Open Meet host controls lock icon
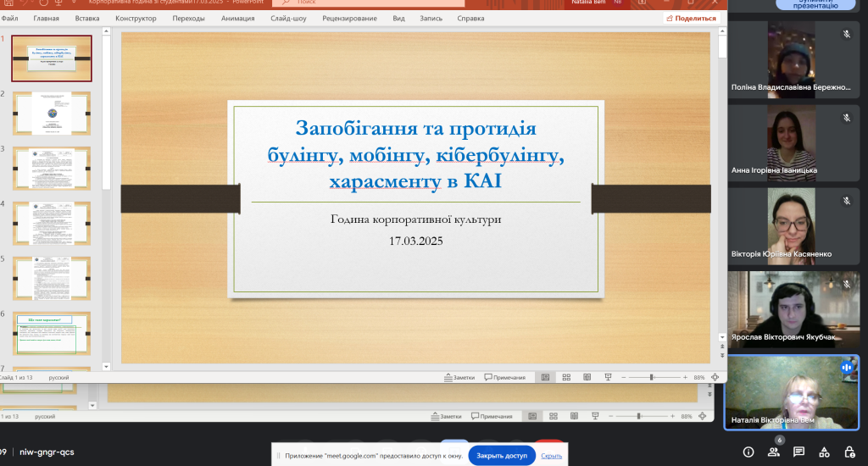This screenshot has height=466, width=868. [849, 452]
